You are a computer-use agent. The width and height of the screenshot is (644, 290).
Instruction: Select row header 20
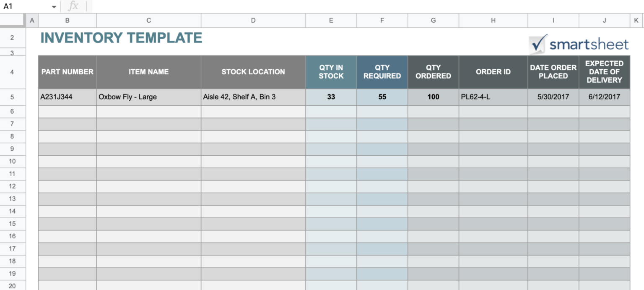coord(12,286)
